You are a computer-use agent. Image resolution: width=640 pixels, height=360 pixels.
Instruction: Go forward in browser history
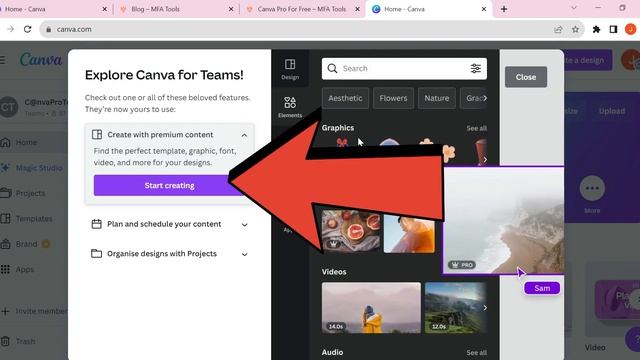click(10, 29)
